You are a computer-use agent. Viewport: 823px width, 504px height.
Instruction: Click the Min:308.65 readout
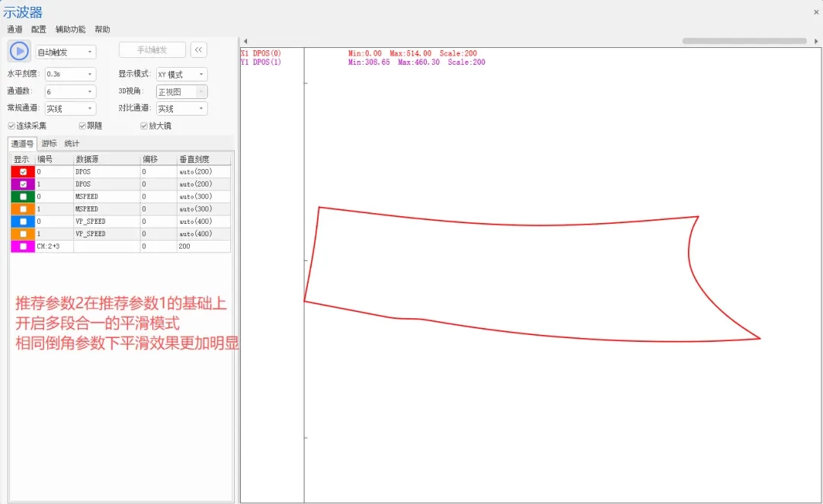click(x=369, y=62)
